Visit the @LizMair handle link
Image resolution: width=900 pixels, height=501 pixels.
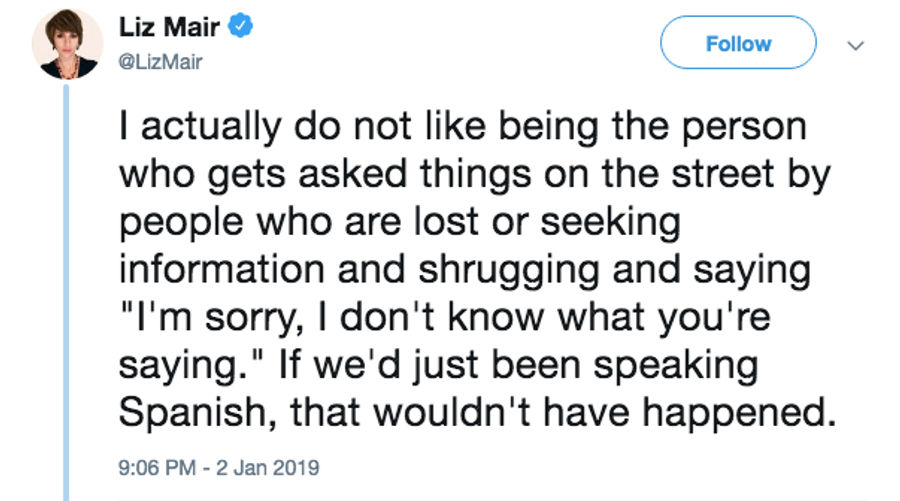160,61
